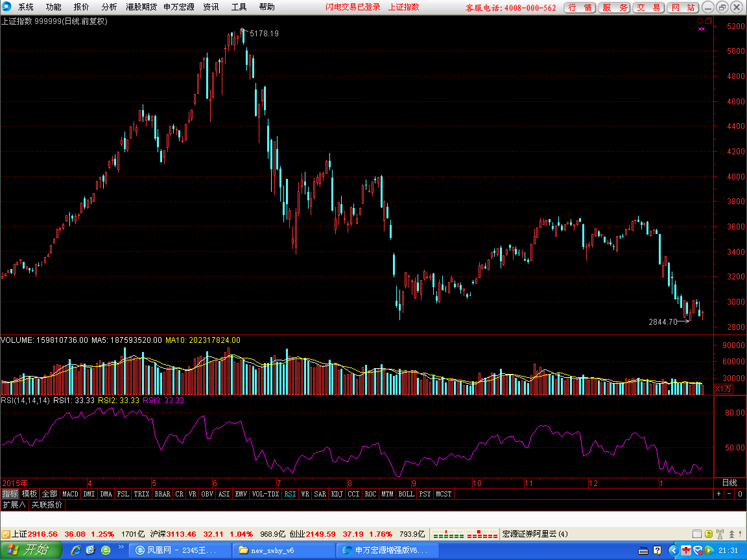Click the 0 reset button at indicator bar
The image size is (747, 560).
[740, 494]
